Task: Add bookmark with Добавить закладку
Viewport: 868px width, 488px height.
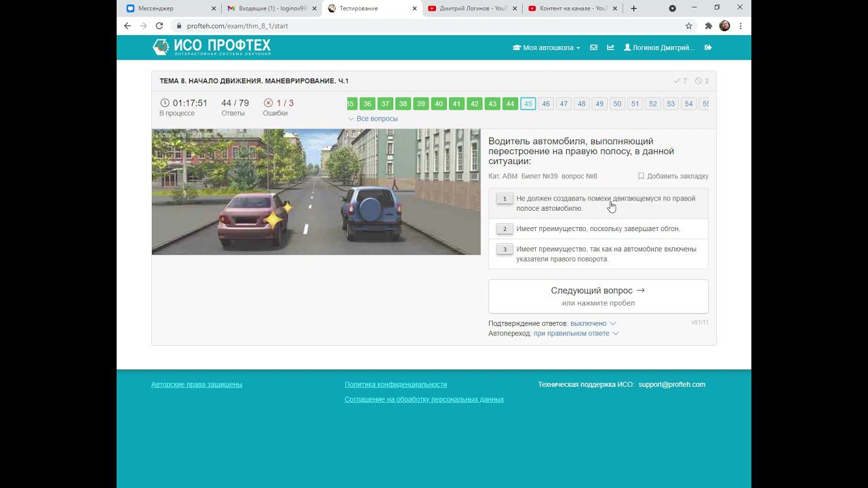Action: [x=673, y=176]
